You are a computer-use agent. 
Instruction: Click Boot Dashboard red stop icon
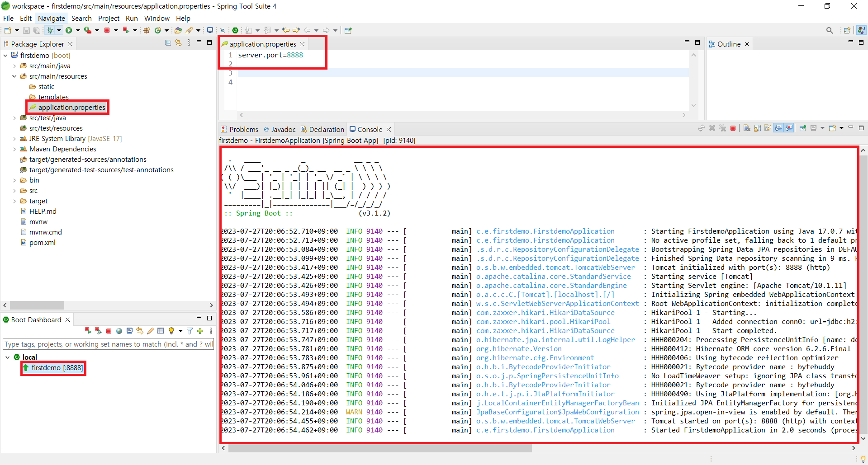pos(109,331)
